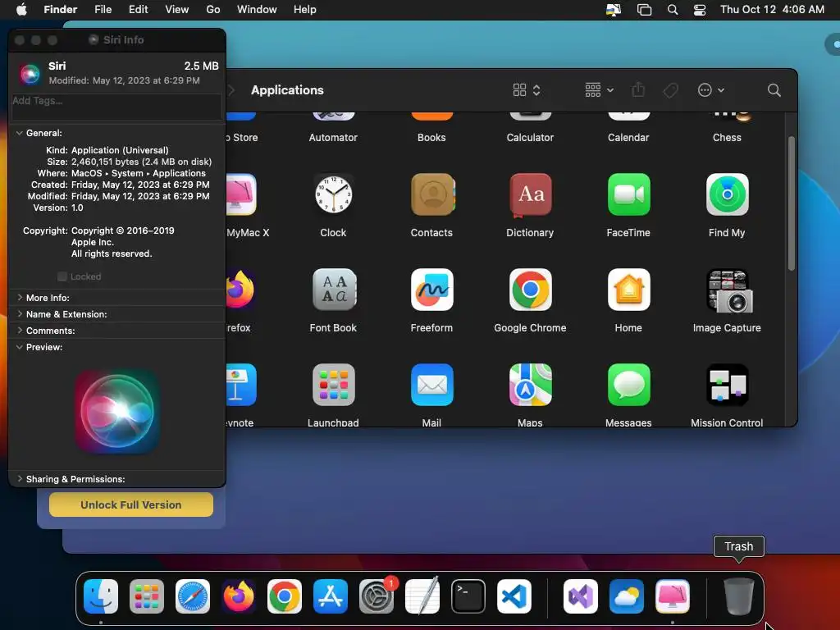
Task: Click the date and time in menu bar
Action: pos(772,10)
